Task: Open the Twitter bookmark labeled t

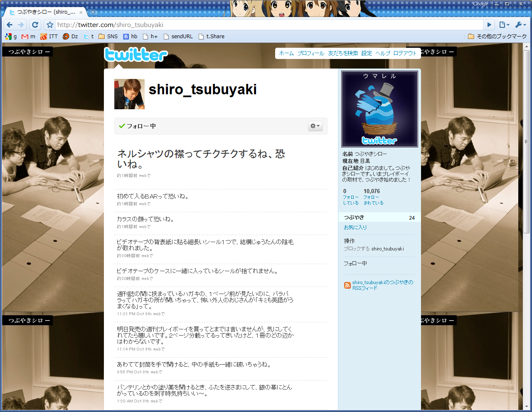Action: [89, 37]
